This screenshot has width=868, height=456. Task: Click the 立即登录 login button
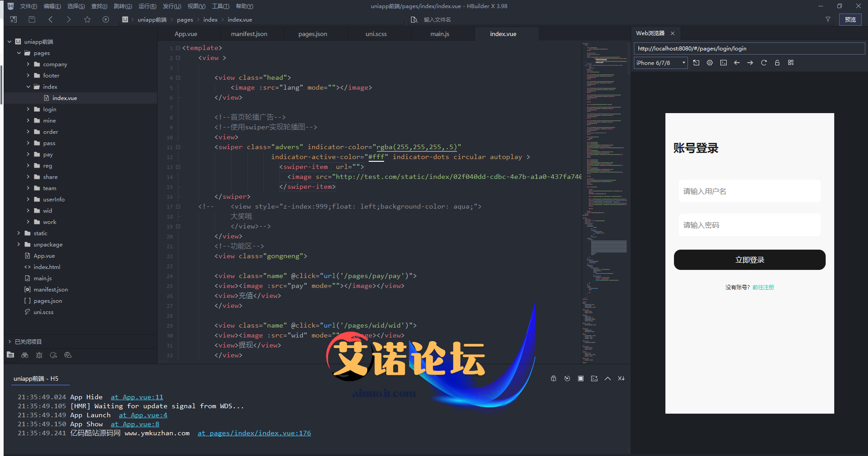750,260
